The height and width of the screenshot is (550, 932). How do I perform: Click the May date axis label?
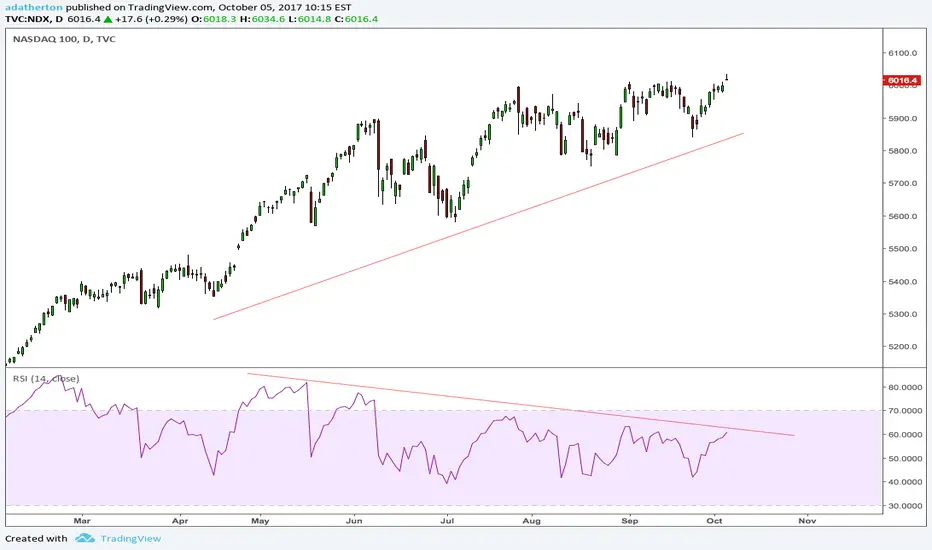coord(260,520)
